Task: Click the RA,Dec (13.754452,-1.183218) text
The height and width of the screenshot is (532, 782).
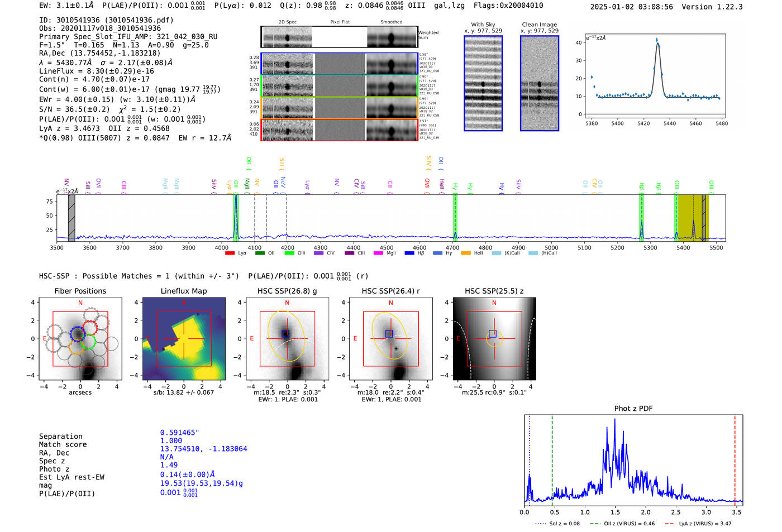Action: tap(100, 54)
